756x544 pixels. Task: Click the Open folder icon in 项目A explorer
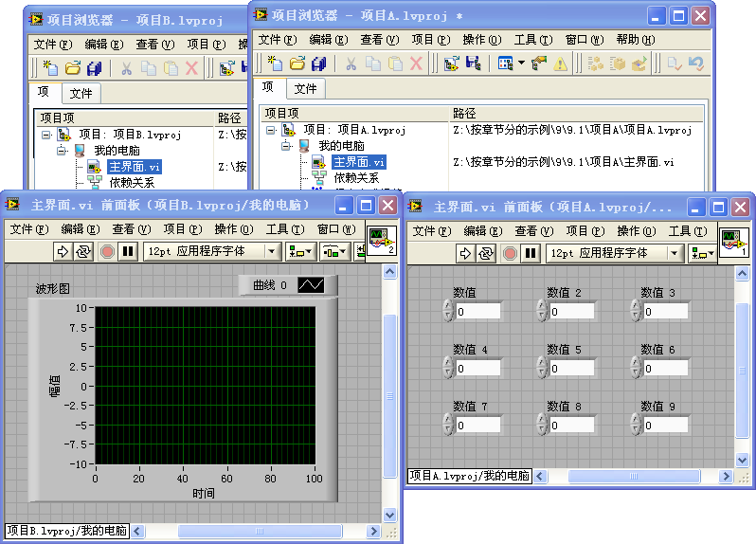pos(297,63)
